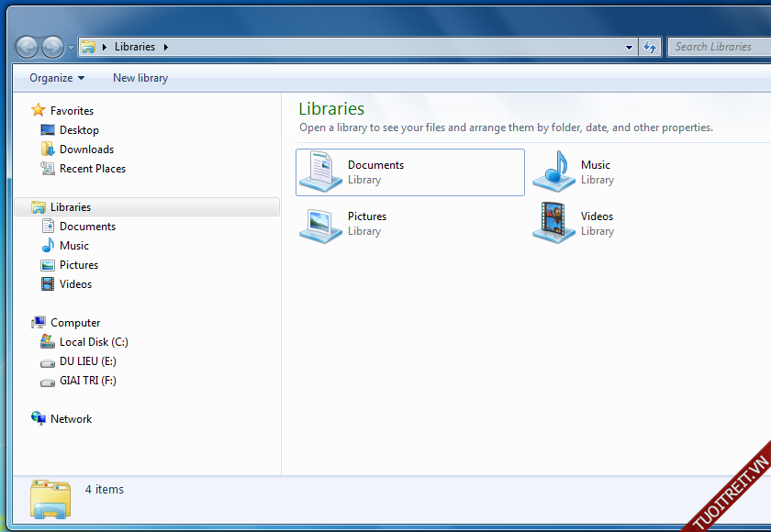Image resolution: width=771 pixels, height=532 pixels.
Task: Click the Back navigation arrow button
Action: (28, 47)
